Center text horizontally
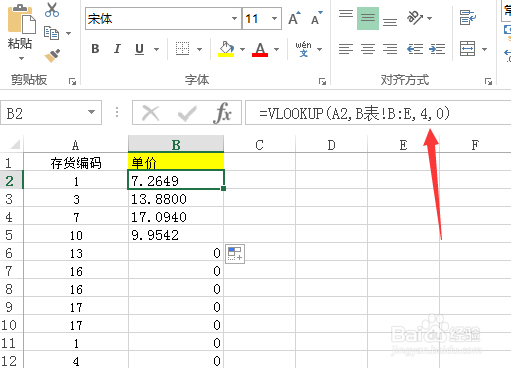This screenshot has width=511, height=368. [368, 49]
